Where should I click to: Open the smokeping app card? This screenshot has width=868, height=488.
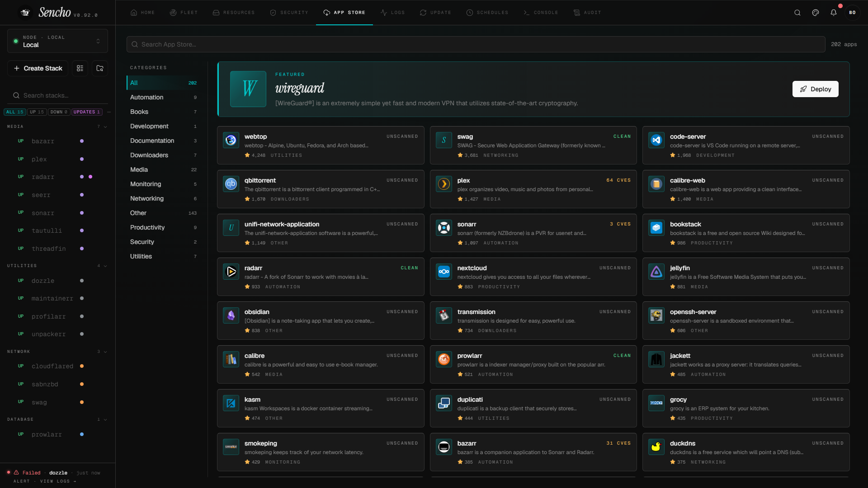[x=321, y=452]
